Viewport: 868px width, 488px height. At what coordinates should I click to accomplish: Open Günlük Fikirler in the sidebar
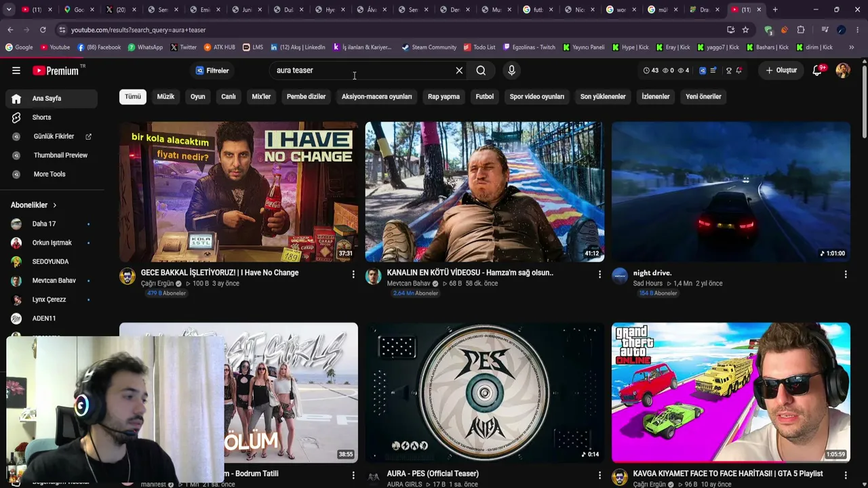(x=54, y=136)
